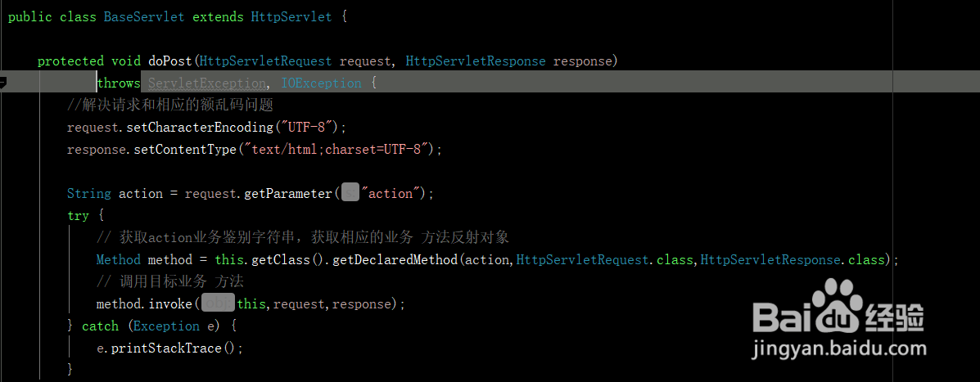Click the getDeclaredMethod call

pos(395,260)
